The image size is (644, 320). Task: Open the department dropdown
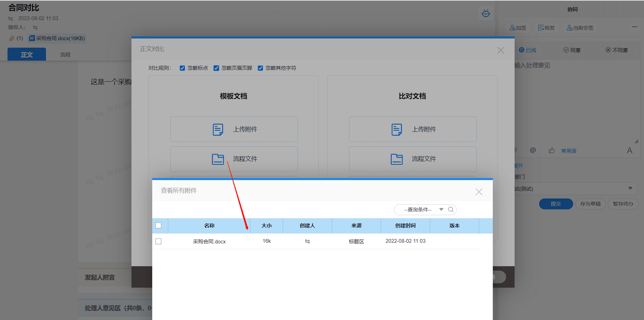point(575,189)
